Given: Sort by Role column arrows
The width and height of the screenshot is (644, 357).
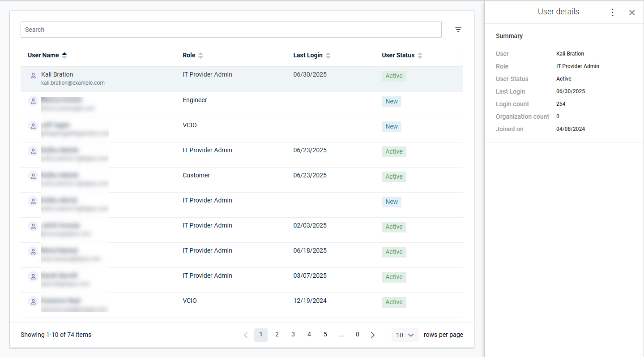Looking at the screenshot, I should [x=200, y=56].
